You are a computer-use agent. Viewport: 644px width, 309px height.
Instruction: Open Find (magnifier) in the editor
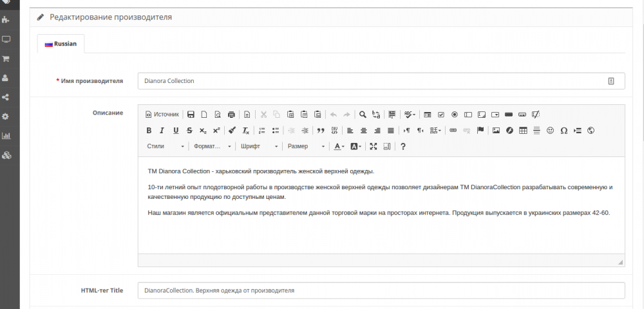(363, 115)
